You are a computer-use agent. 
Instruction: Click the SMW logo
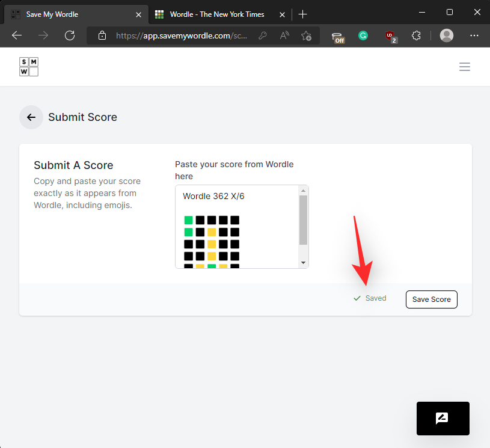(29, 67)
